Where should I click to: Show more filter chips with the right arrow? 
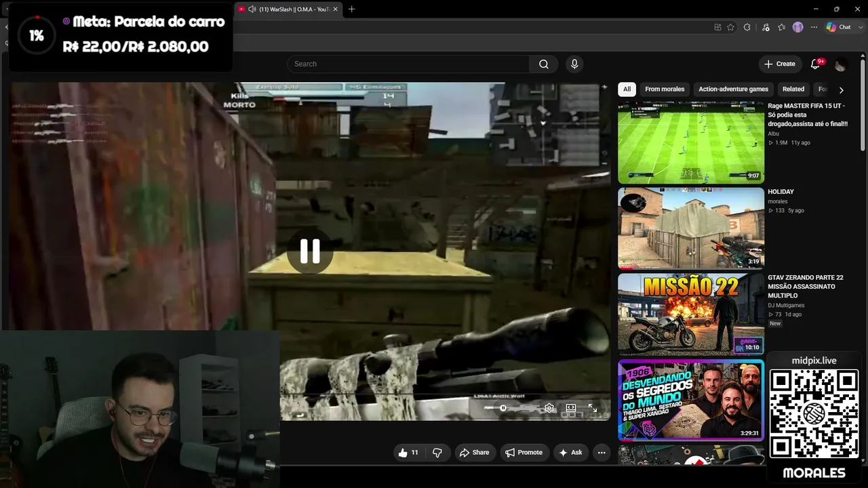[842, 90]
